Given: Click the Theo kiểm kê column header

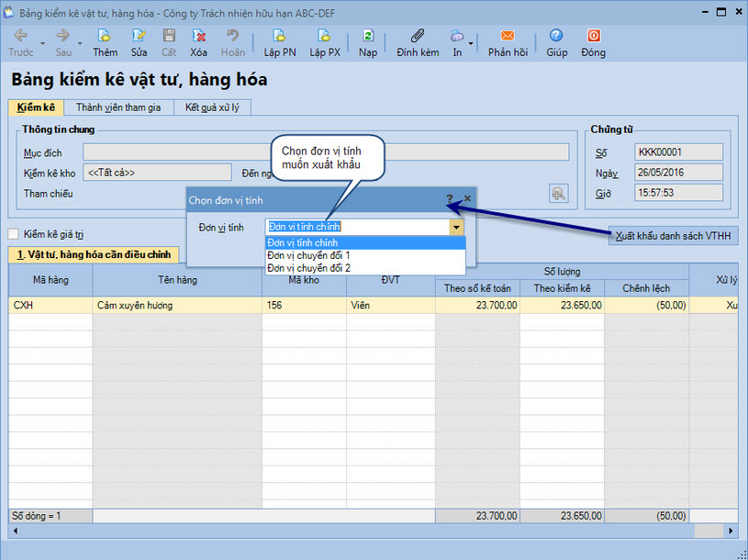Looking at the screenshot, I should 562,288.
